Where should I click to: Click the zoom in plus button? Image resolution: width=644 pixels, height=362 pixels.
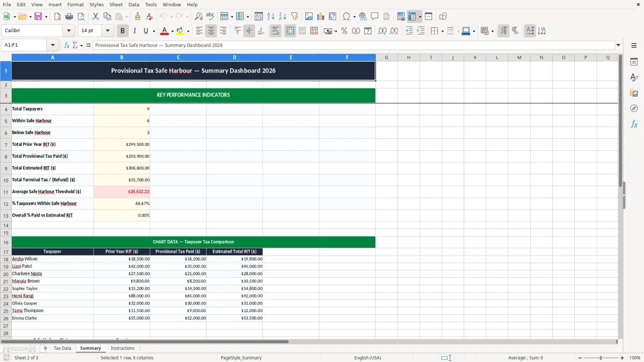(x=623, y=358)
